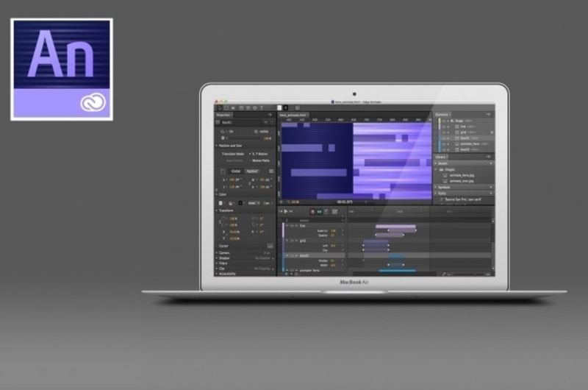588x390 pixels.
Task: Toggle grid layer visibility in timeline
Action: tap(292, 241)
